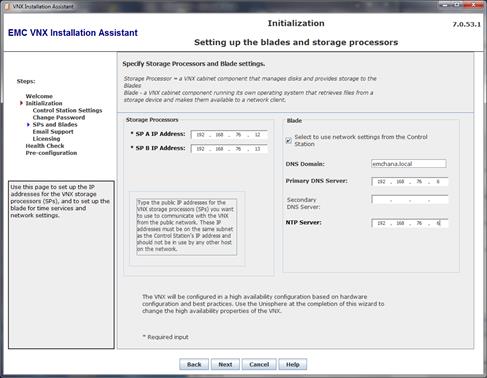Click the VNX Installation Assistant title icon
Viewport: 487px width, 378px height.
[7, 6]
